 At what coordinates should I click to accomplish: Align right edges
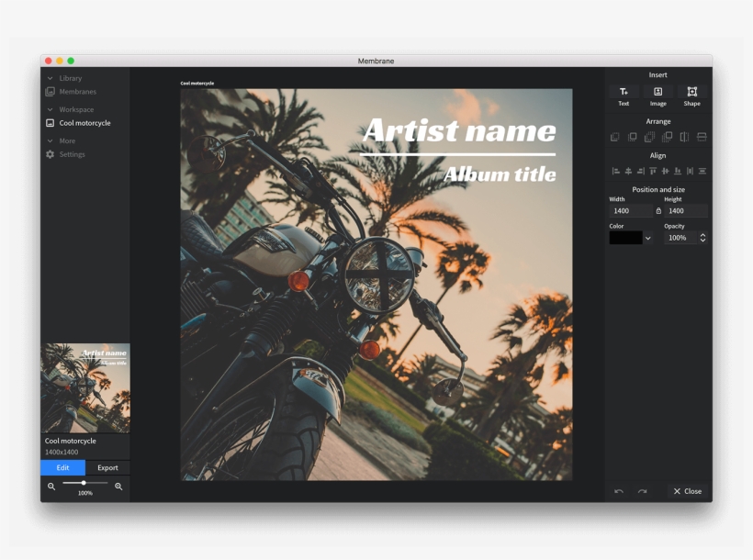click(641, 171)
